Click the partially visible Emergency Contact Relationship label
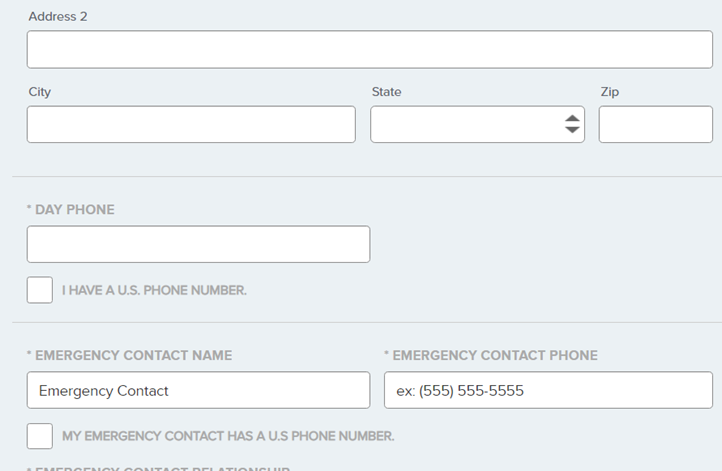Screen dimensions: 722x471 (160, 467)
